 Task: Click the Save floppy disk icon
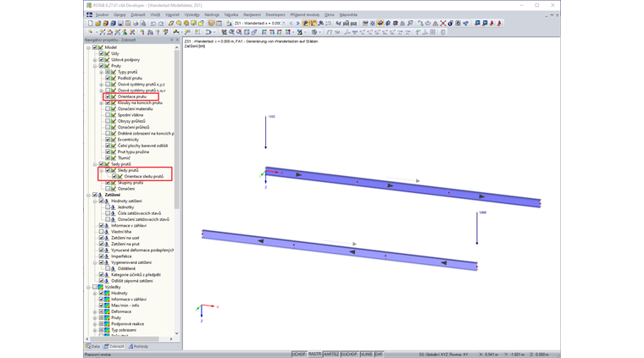click(120, 24)
